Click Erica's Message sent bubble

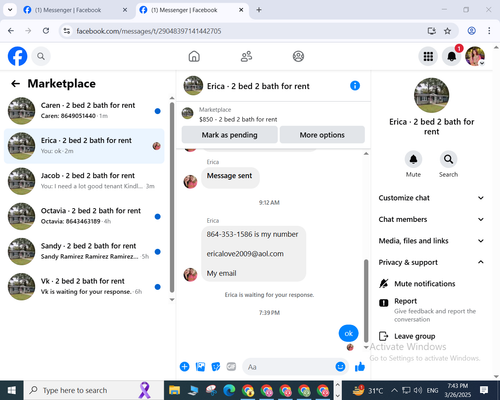(230, 177)
